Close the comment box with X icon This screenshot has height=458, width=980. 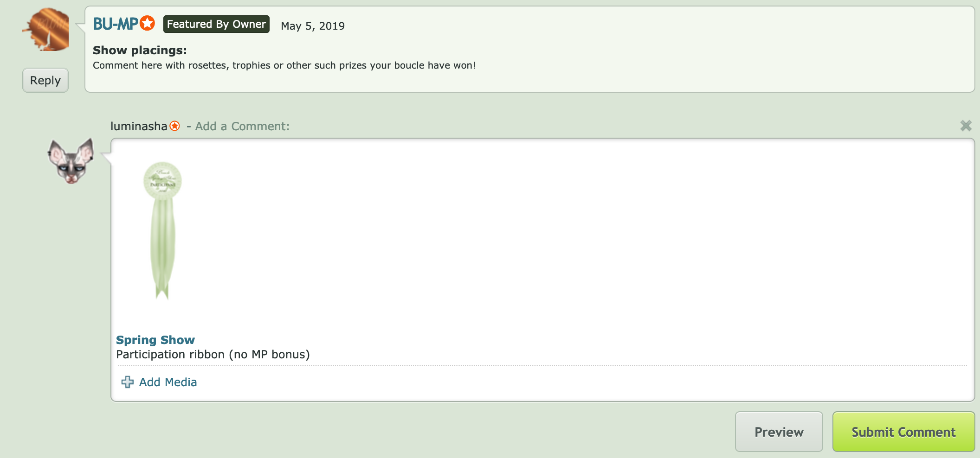[966, 126]
